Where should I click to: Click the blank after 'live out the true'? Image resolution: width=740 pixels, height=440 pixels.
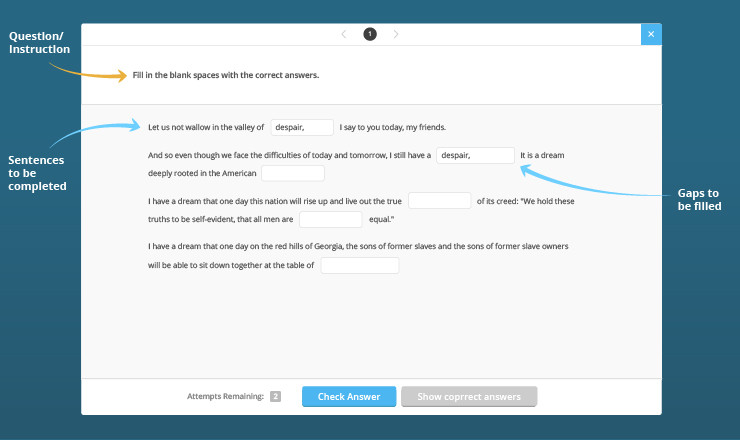click(x=439, y=201)
